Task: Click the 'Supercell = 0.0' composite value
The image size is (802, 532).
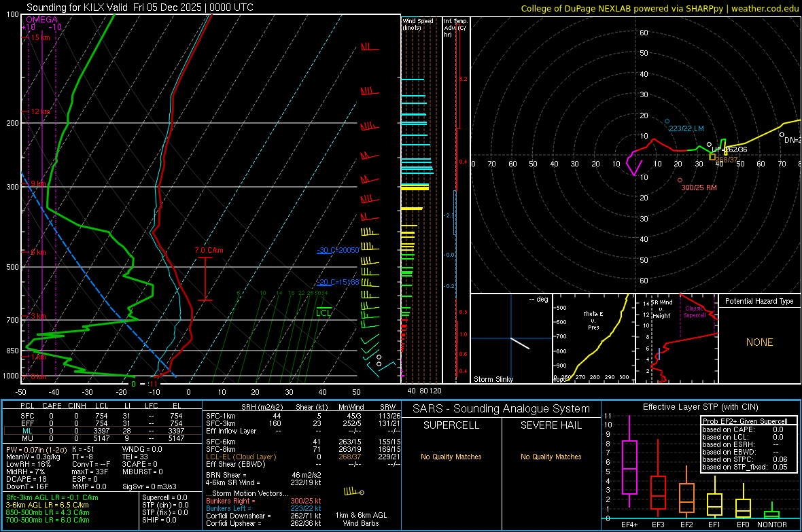Action: pos(164,498)
